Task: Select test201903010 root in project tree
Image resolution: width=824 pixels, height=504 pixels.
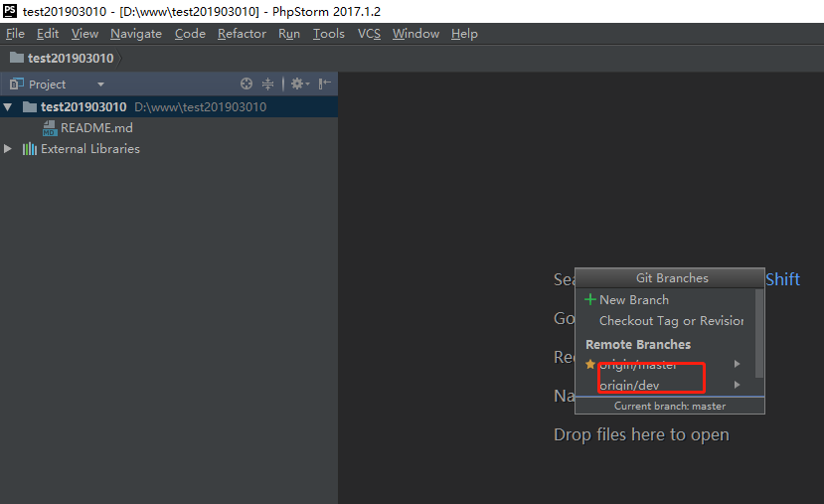Action: click(x=83, y=106)
